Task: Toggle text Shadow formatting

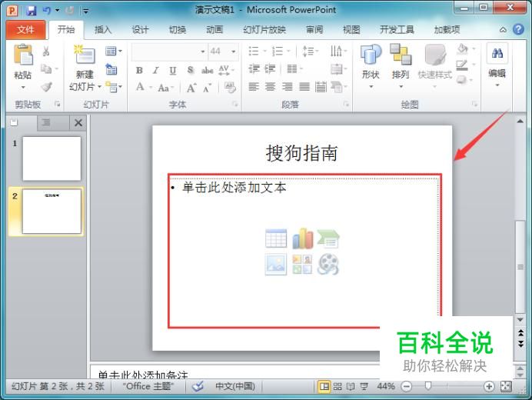Action: [x=191, y=70]
